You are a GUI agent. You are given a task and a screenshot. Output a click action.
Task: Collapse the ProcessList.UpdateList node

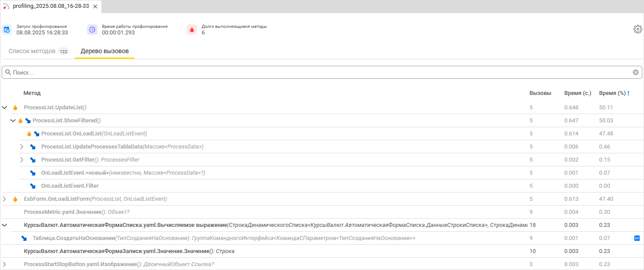pyautogui.click(x=5, y=108)
